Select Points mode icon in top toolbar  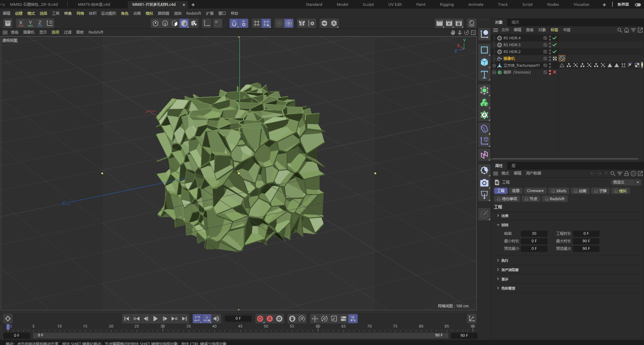[156, 23]
